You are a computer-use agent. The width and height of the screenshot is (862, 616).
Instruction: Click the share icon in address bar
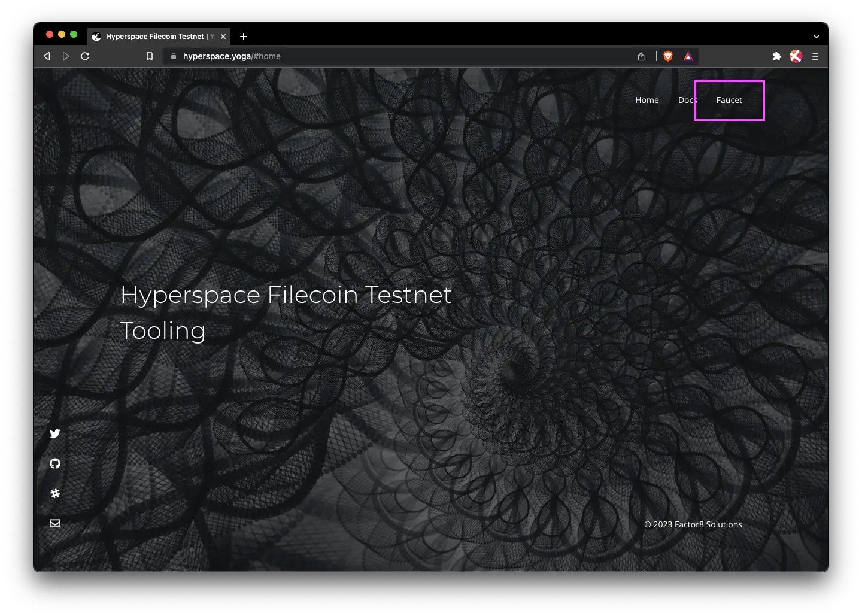click(641, 56)
